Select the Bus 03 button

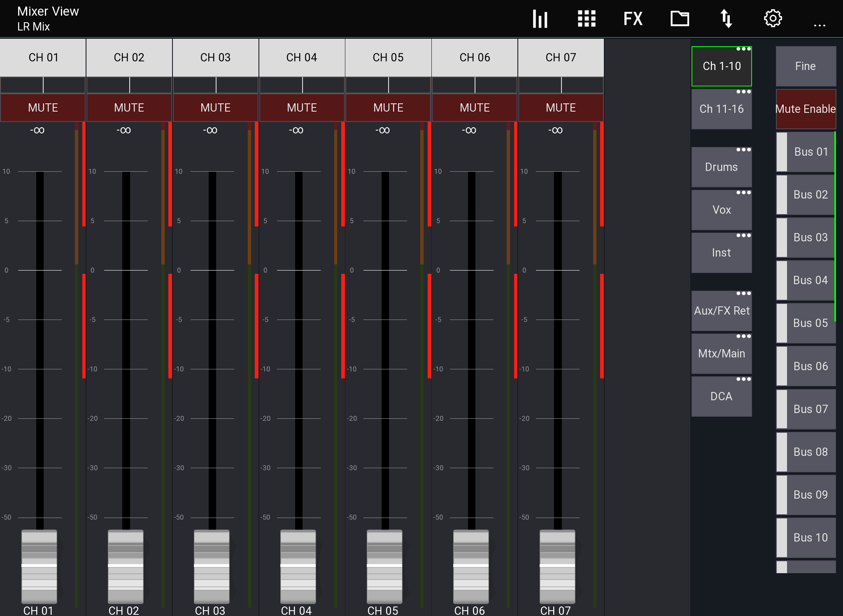(809, 238)
